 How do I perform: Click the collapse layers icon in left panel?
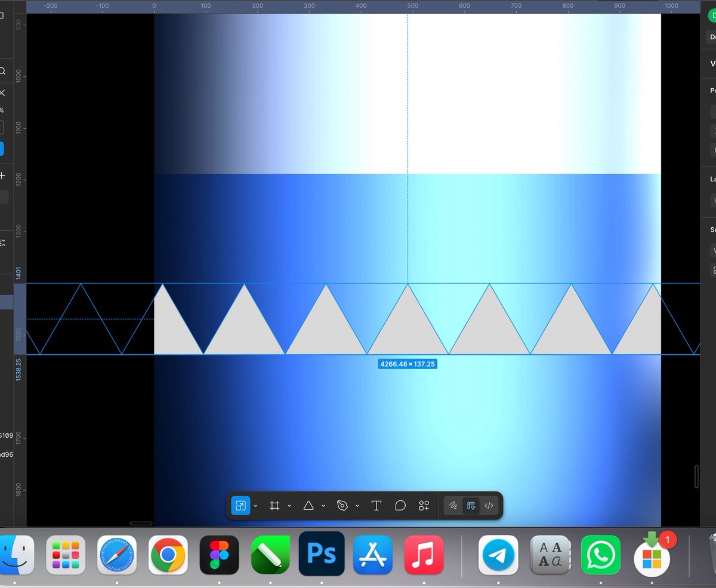point(2,243)
